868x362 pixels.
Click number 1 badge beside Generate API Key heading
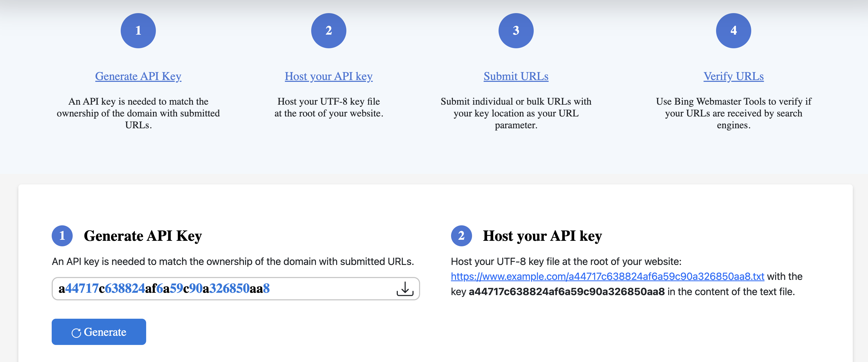(x=62, y=236)
